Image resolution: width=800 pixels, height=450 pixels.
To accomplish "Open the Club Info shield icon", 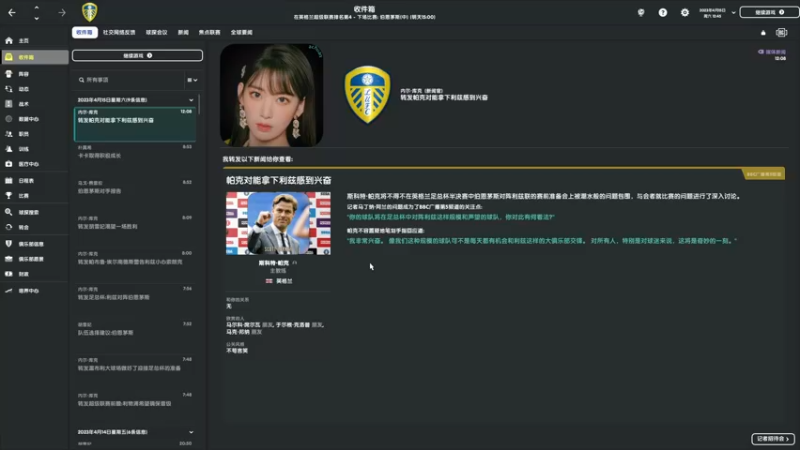I will (9, 244).
